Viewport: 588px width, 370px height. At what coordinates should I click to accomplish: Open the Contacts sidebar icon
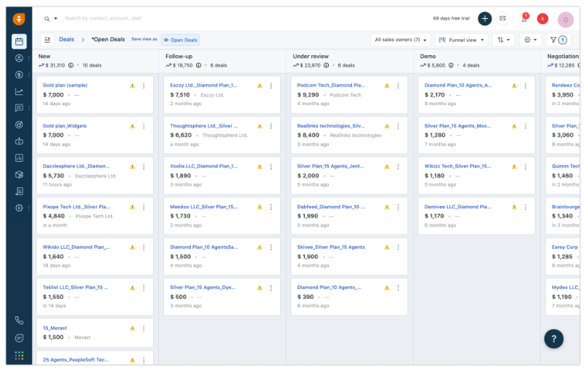click(x=19, y=58)
